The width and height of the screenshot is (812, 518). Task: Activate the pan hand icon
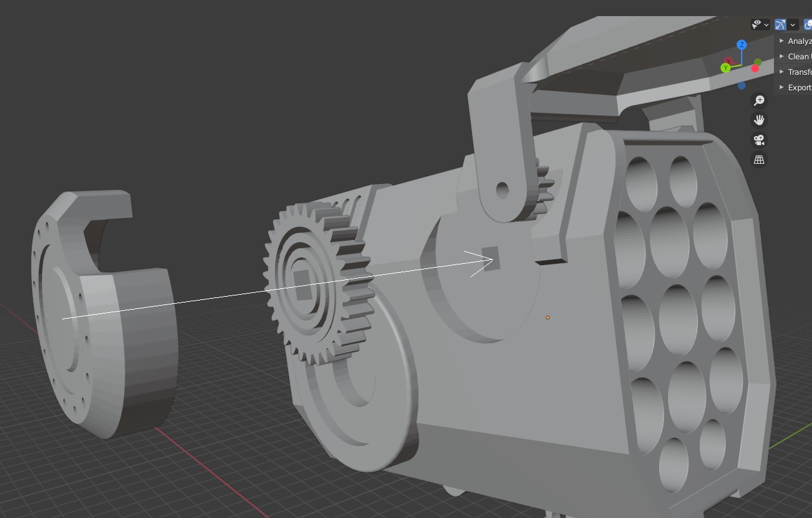(759, 120)
